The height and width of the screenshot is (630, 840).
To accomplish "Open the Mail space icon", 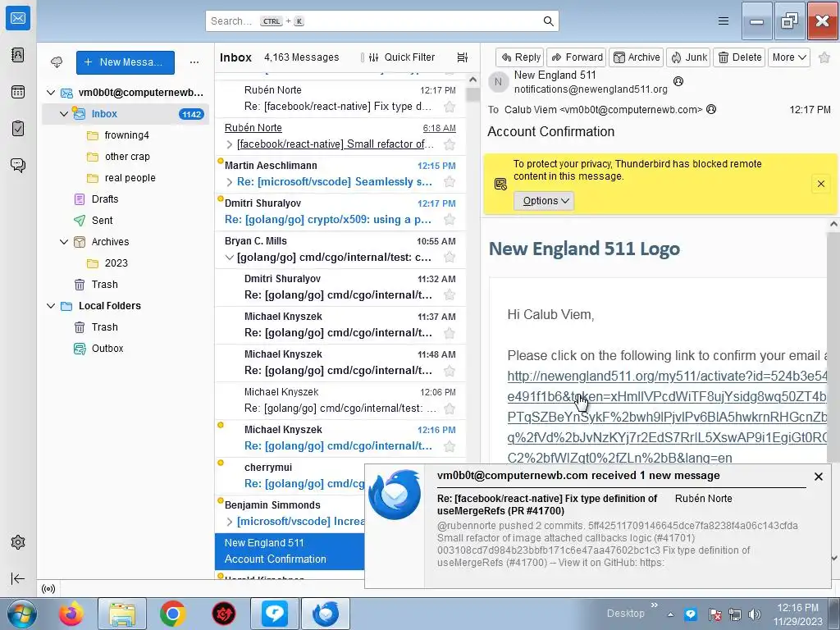I will point(18,18).
